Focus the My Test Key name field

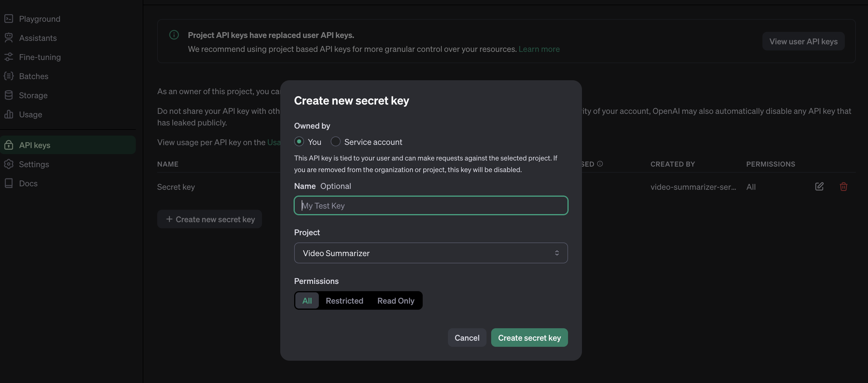(x=430, y=206)
